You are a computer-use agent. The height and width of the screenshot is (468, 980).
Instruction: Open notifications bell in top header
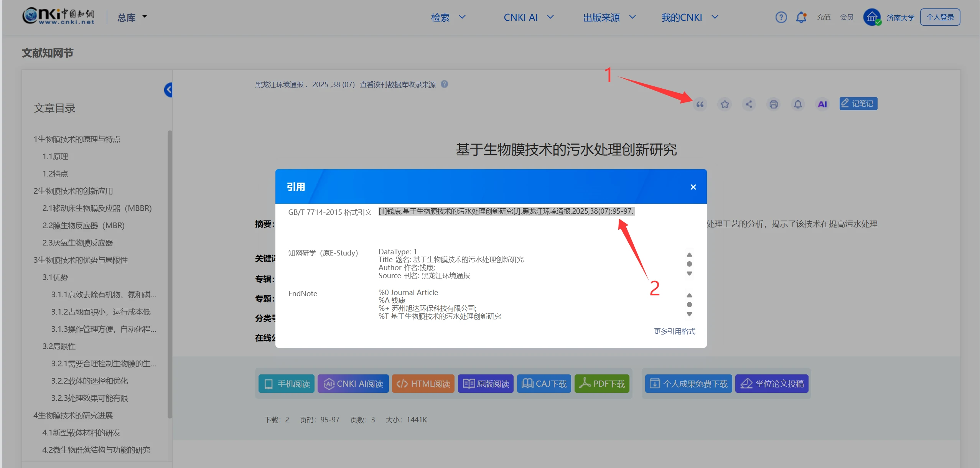(801, 17)
